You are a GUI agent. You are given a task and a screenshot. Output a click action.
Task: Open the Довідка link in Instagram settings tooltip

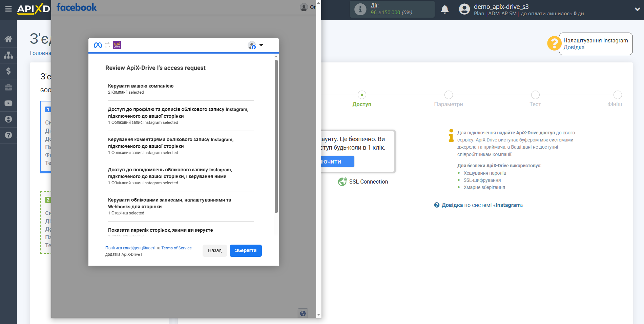(574, 47)
